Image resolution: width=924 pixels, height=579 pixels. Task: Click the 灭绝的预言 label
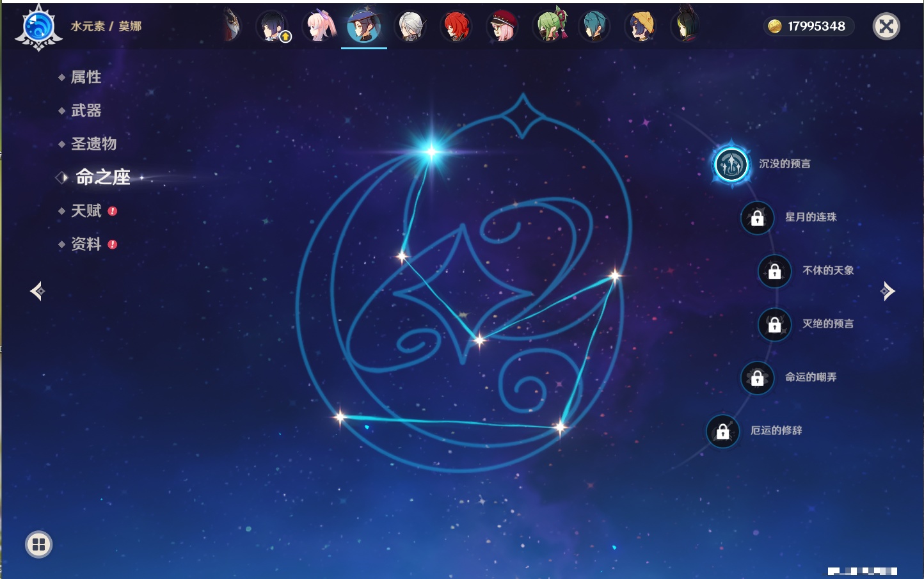pos(828,324)
